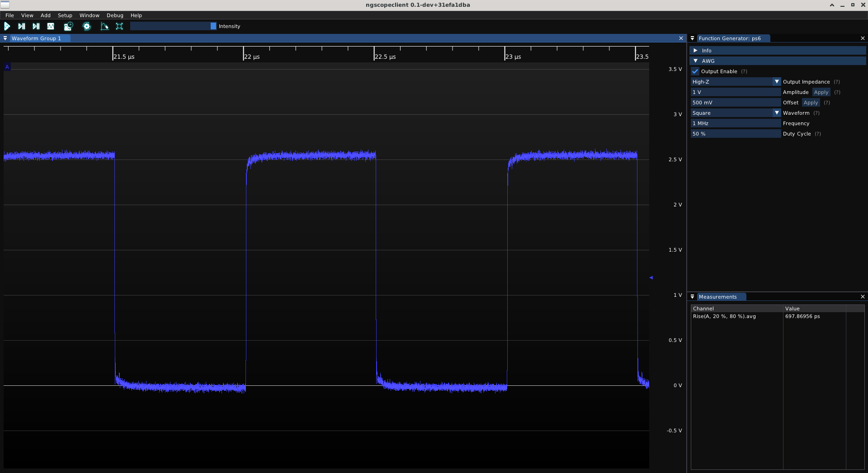Force a trigger with the second skip icon
This screenshot has width=868, height=473.
36,26
